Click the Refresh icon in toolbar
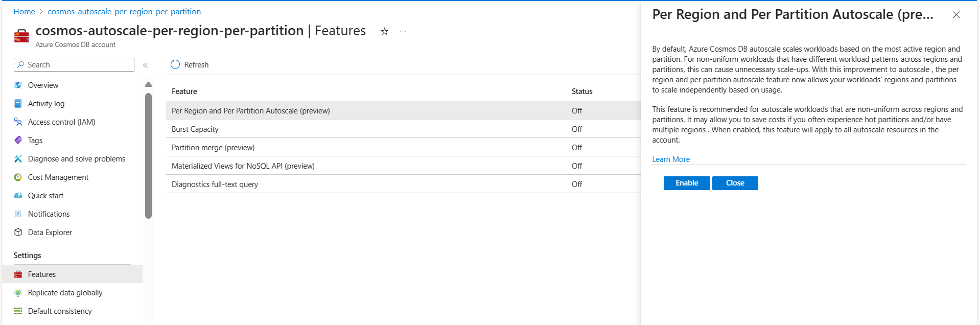 tap(175, 65)
